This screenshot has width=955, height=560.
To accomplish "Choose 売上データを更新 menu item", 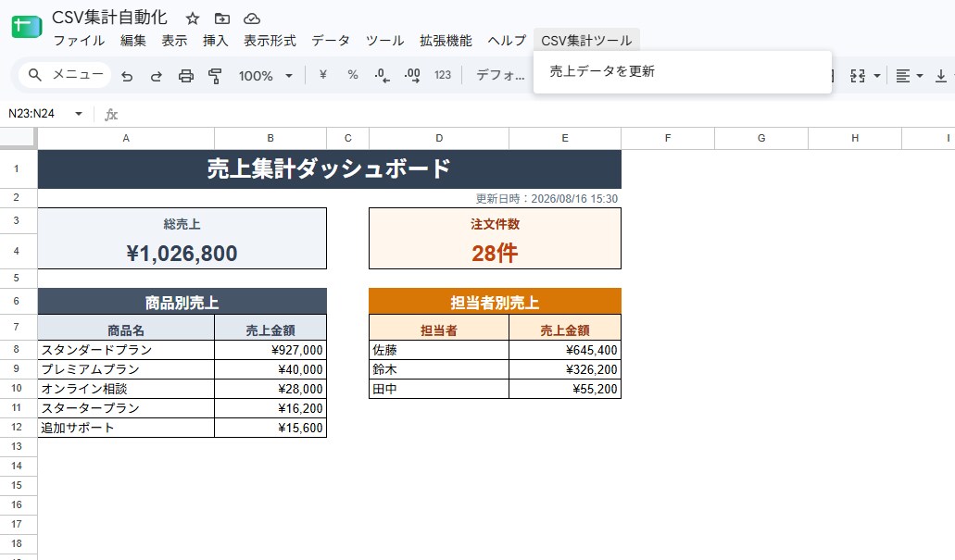I will coord(682,71).
